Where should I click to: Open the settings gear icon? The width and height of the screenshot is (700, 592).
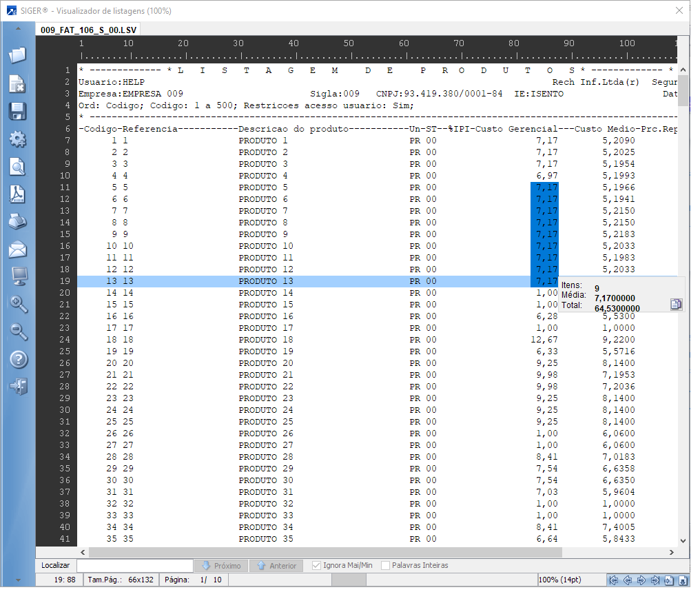17,139
